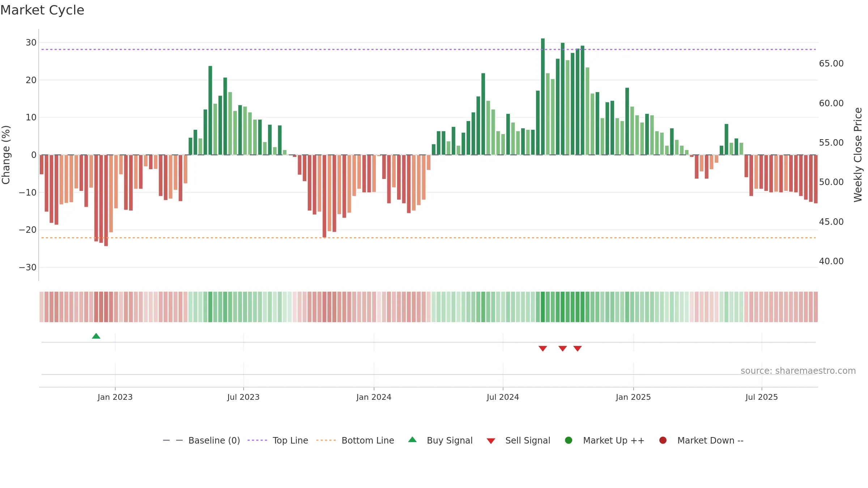Click the green Market Up circle icon in legend
The image size is (868, 488).
tap(569, 440)
